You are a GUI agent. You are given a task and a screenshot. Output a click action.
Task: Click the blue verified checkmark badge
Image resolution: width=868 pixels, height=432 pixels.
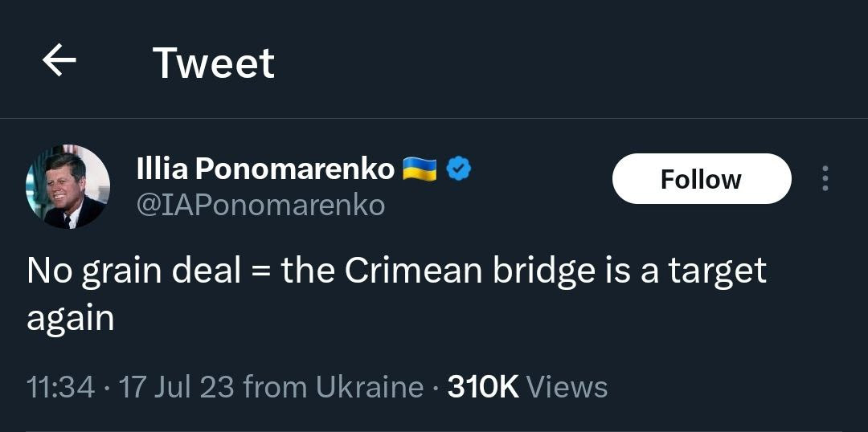click(x=459, y=169)
